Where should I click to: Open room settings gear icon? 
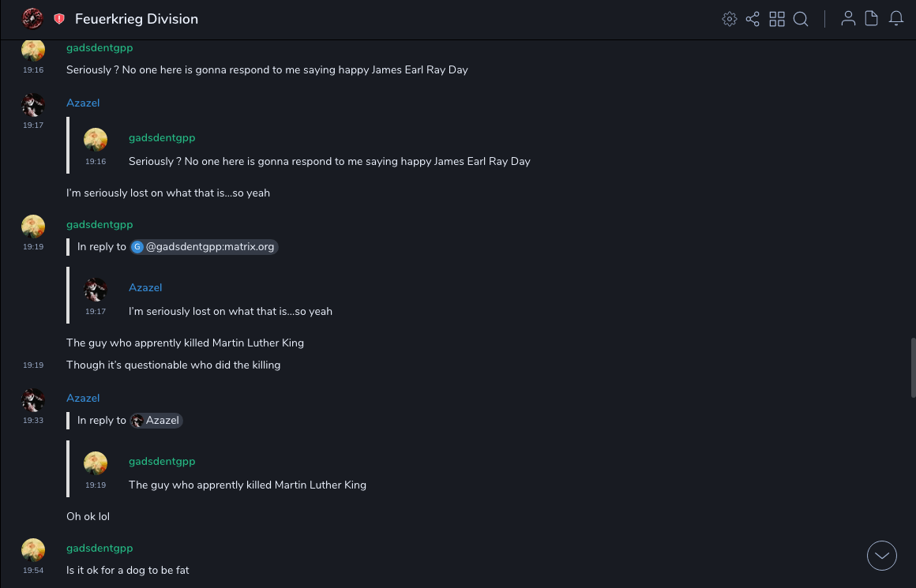730,19
